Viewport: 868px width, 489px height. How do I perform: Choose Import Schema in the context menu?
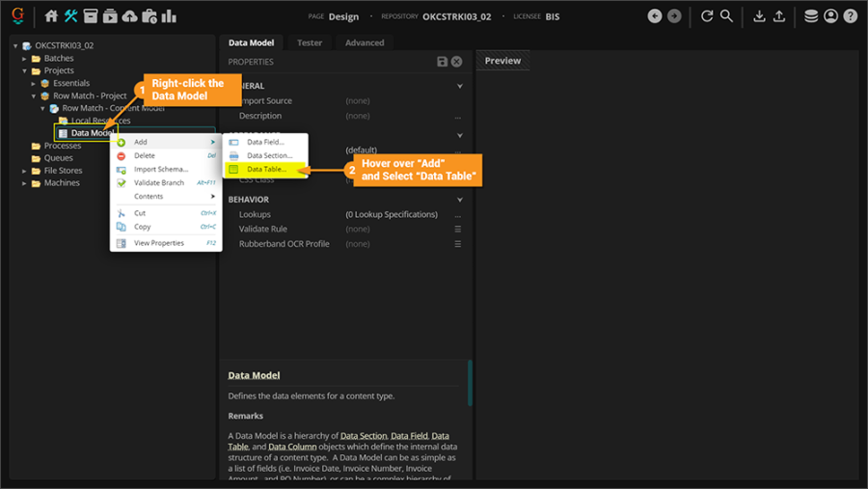[x=166, y=169]
